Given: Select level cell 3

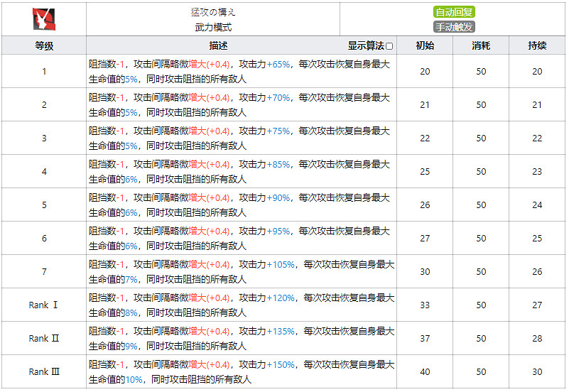Looking at the screenshot, I should click(x=44, y=138).
